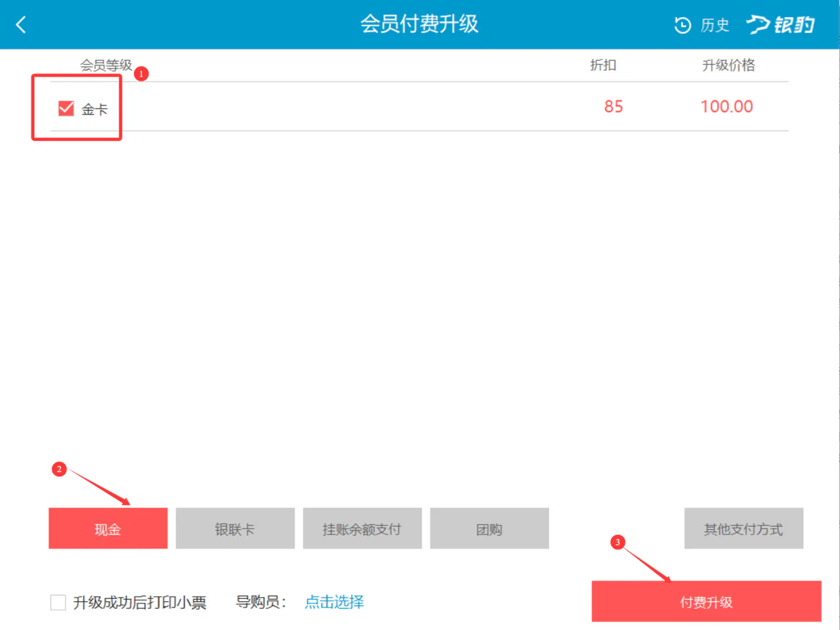Click the discount value 85
Viewport: 840px width, 630px height.
pos(614,106)
